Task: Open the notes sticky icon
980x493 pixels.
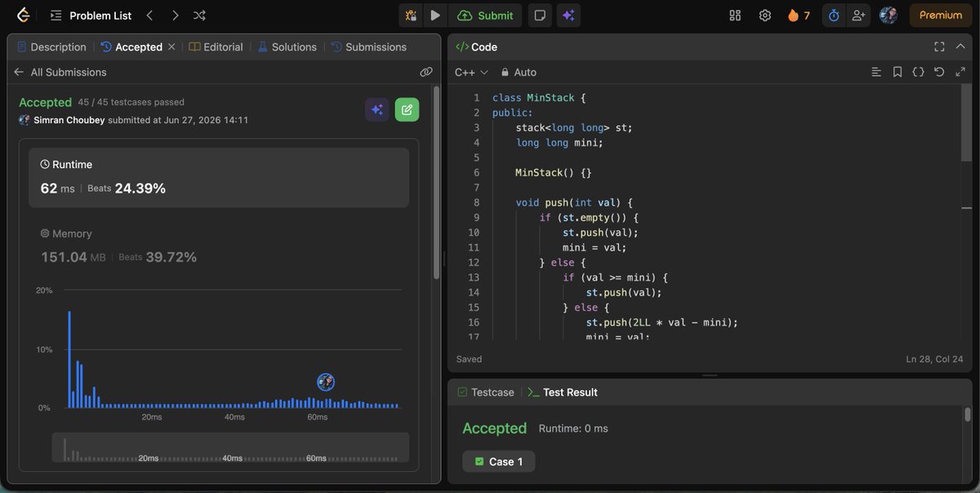Action: (539, 16)
